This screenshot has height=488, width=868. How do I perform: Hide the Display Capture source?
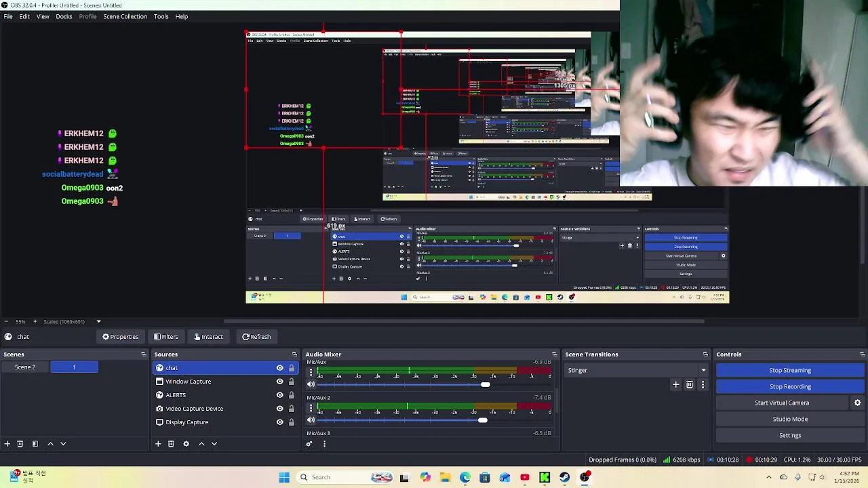pos(279,422)
